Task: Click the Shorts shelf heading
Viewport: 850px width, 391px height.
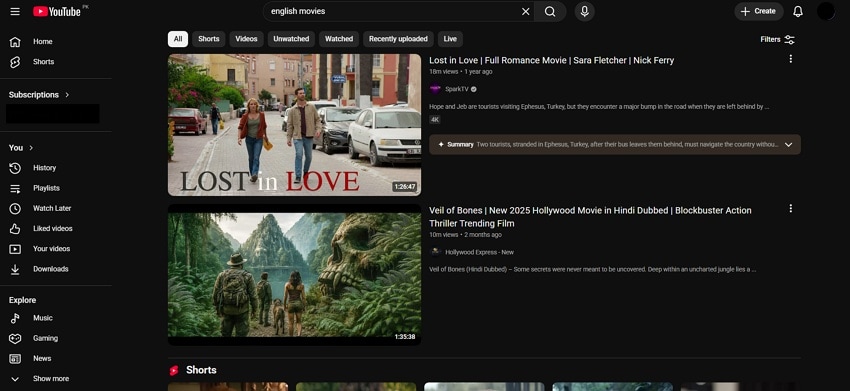Action: pos(201,370)
